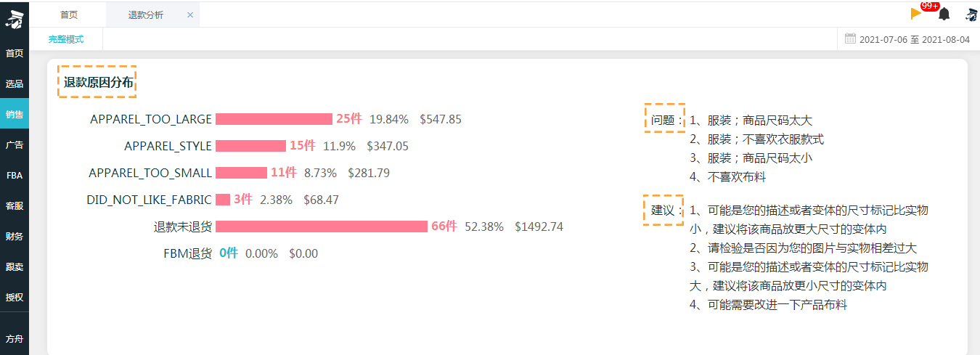Select 销售 in the sidebar
Image resolution: width=980 pixels, height=355 pixels.
pyautogui.click(x=15, y=114)
